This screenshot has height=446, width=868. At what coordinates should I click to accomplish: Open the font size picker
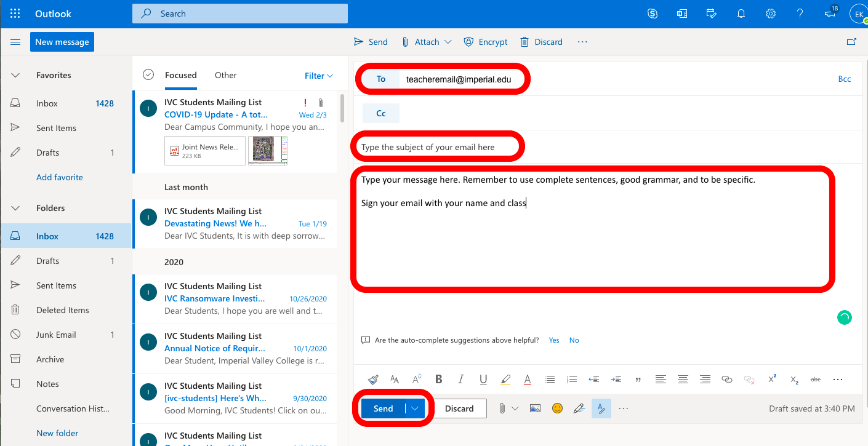click(417, 380)
